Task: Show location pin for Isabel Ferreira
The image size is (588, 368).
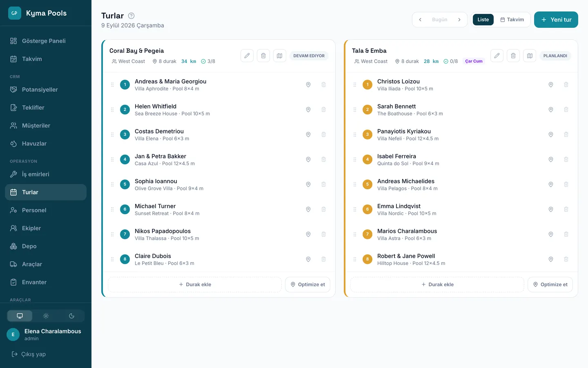Action: point(551,159)
